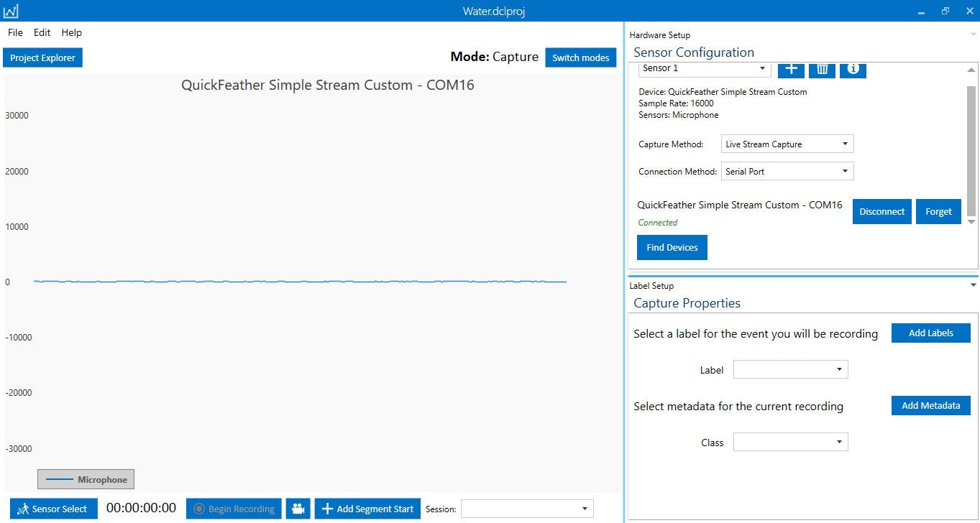The image size is (980, 523).
Task: Expand the Sensor 1 dropdown
Action: [x=705, y=68]
